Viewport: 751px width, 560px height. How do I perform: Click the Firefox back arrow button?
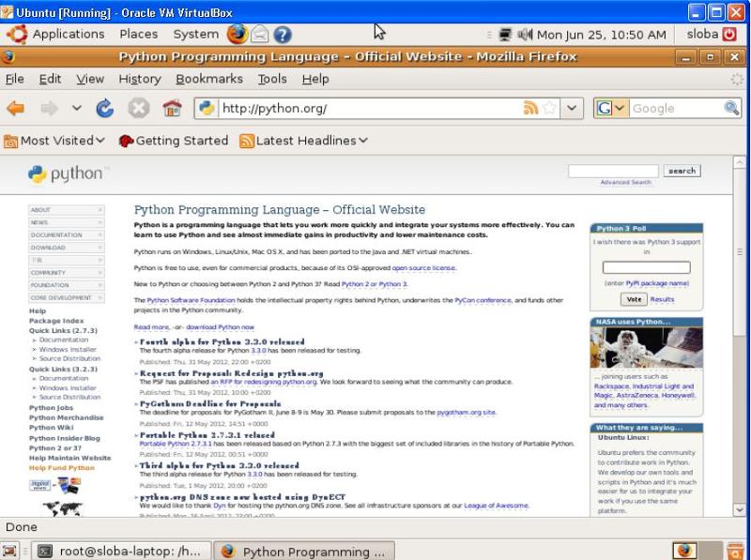point(15,109)
